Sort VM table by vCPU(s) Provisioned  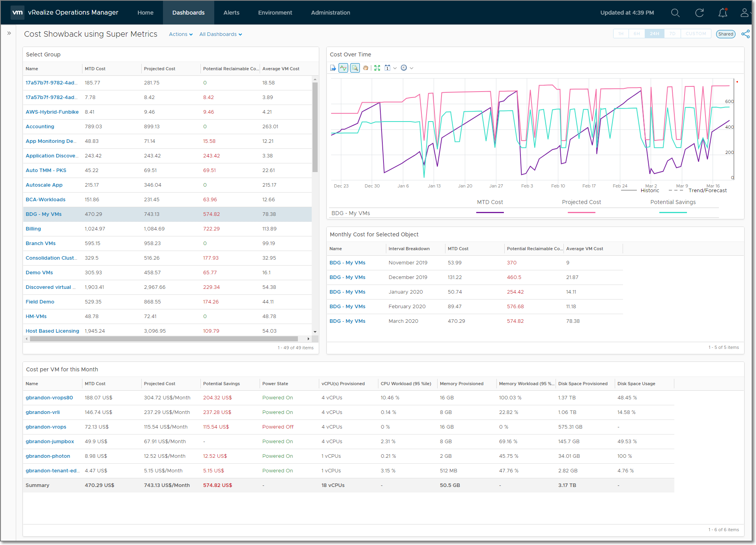[x=343, y=384]
